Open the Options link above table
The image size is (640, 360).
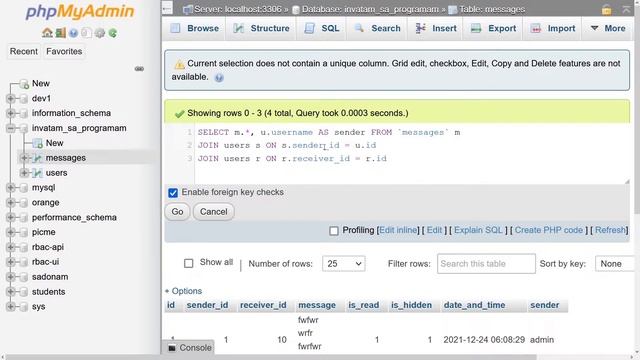183,291
